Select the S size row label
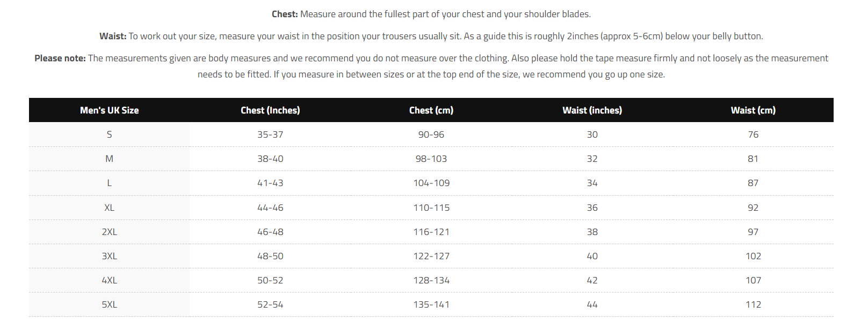 [109, 134]
